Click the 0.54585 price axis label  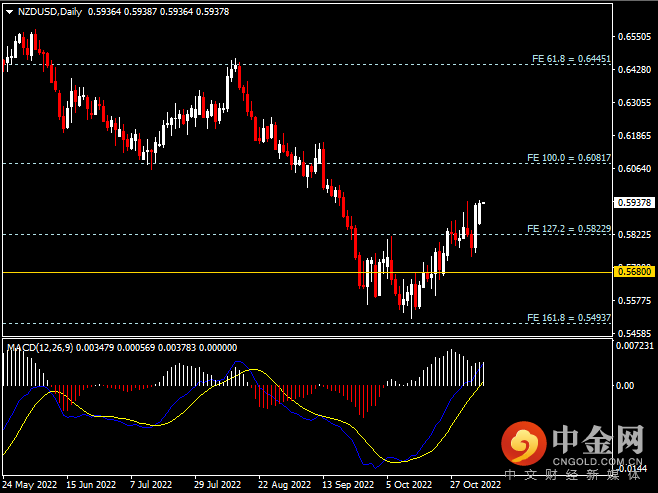click(x=634, y=334)
